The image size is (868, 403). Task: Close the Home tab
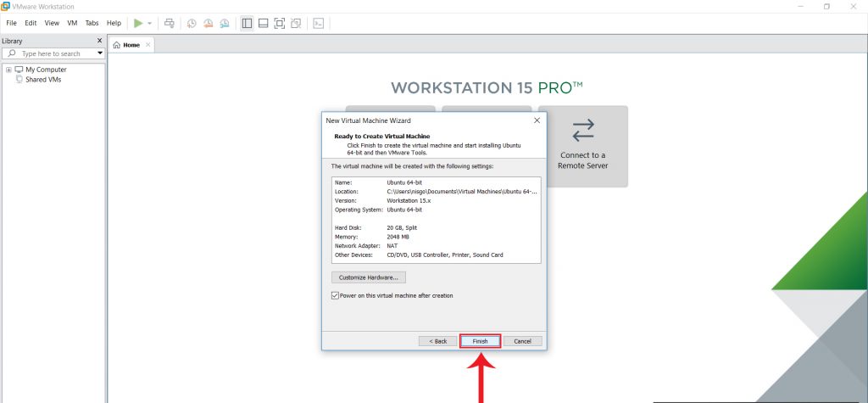point(147,45)
